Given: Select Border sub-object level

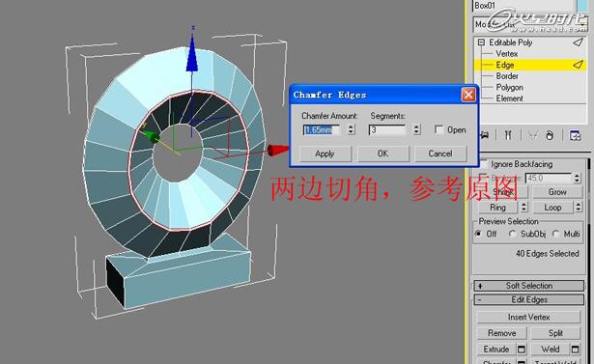Looking at the screenshot, I should [507, 75].
